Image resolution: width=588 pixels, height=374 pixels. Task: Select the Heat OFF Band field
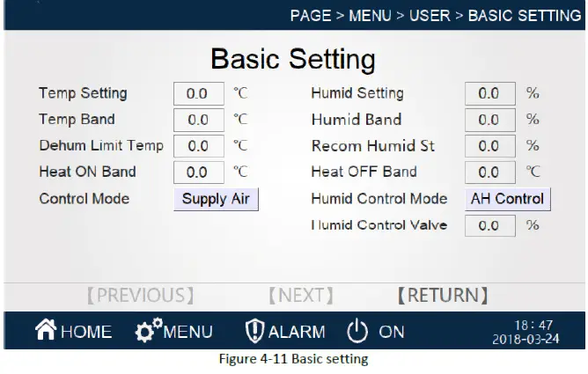point(489,172)
